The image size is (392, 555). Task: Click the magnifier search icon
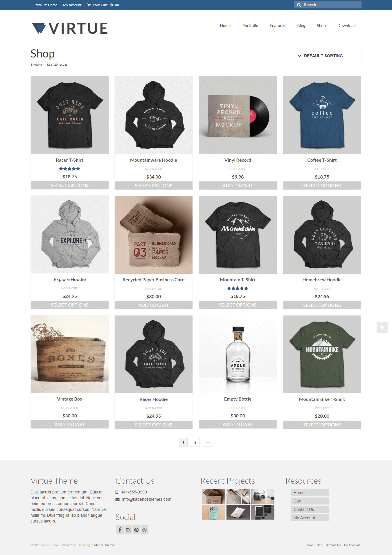point(299,5)
